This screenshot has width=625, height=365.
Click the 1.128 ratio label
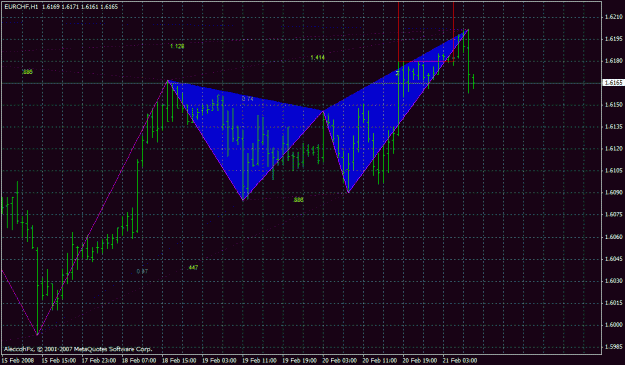tap(177, 46)
